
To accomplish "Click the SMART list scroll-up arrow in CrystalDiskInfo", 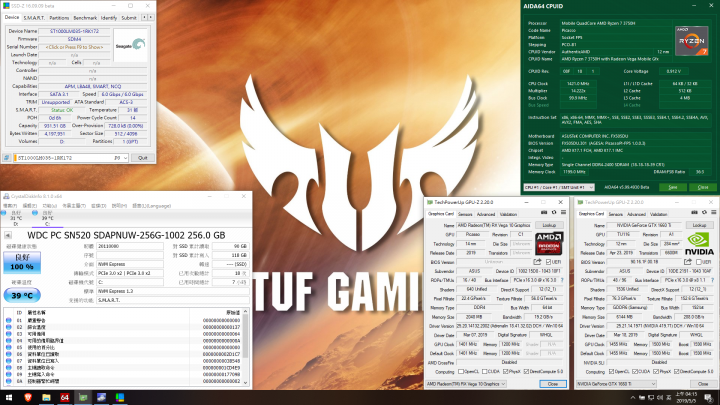I will (x=246, y=312).
